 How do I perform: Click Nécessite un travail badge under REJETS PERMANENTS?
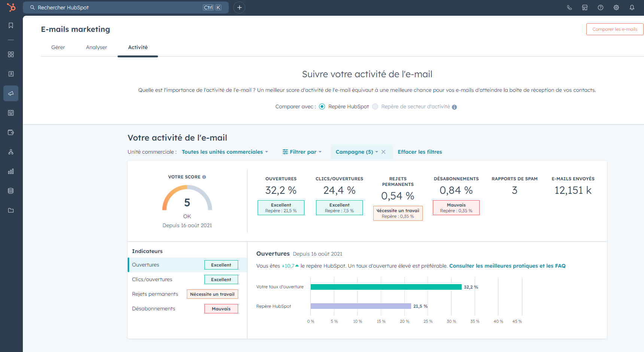click(398, 213)
